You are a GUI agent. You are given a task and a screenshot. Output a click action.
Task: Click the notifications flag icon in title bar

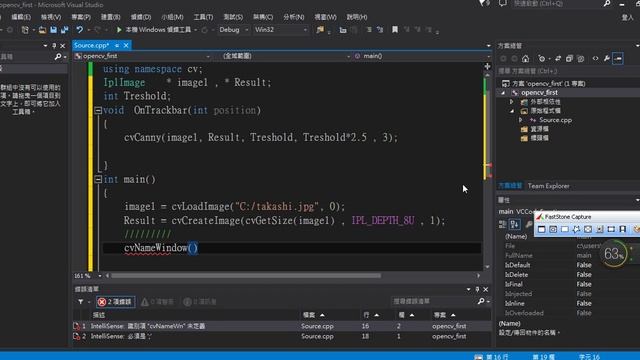[483, 4]
